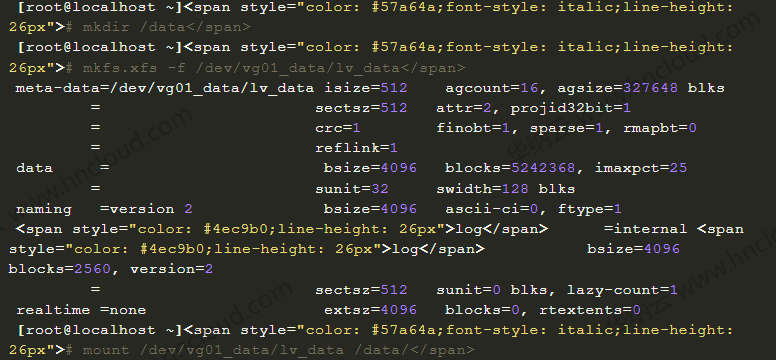
Task: Click swidth=128 blks text
Action: pyautogui.click(x=505, y=189)
